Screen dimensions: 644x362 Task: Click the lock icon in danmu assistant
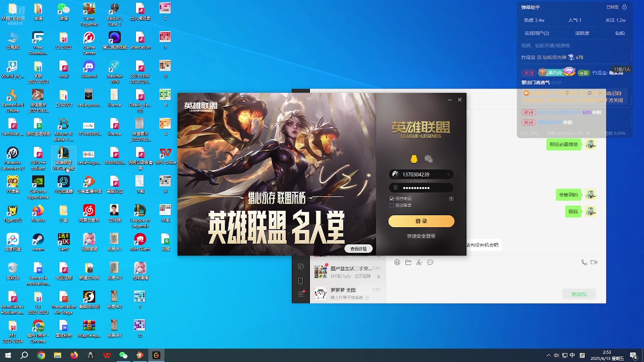click(624, 7)
